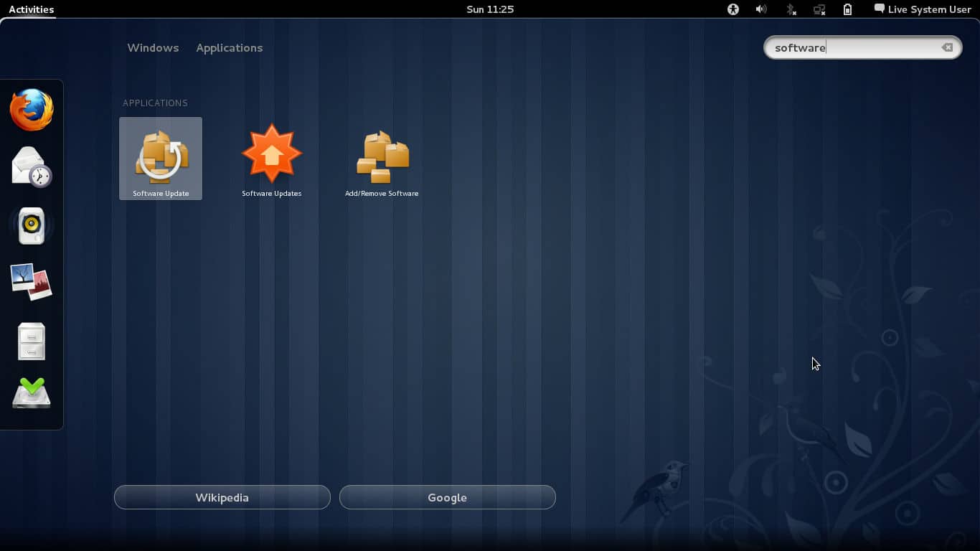Clear the search text with backspace icon

tap(947, 47)
